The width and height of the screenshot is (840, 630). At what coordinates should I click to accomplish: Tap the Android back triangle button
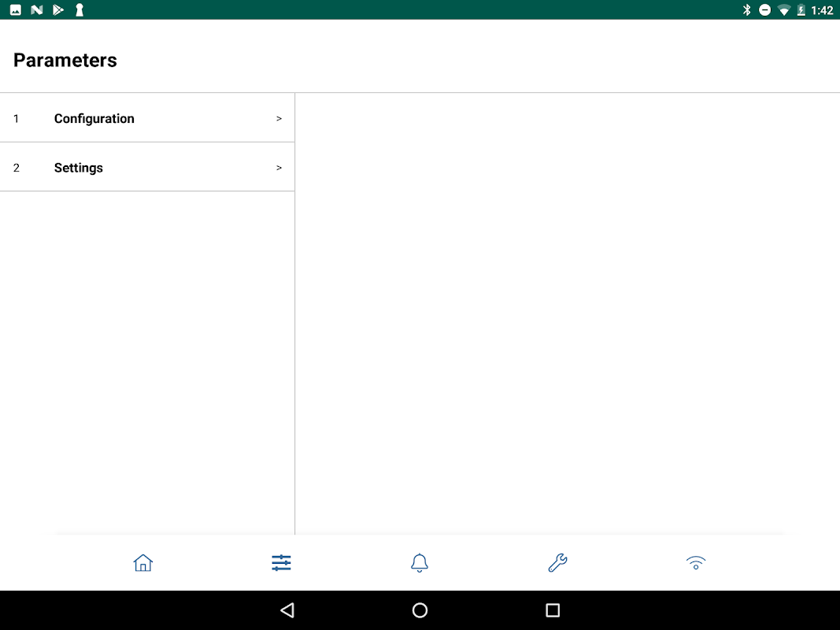click(x=287, y=610)
